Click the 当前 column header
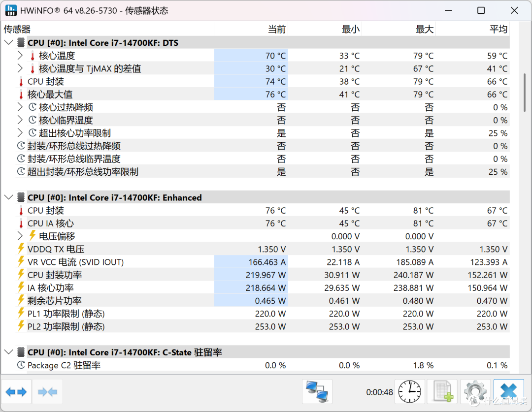The width and height of the screenshot is (532, 412). tap(251, 29)
